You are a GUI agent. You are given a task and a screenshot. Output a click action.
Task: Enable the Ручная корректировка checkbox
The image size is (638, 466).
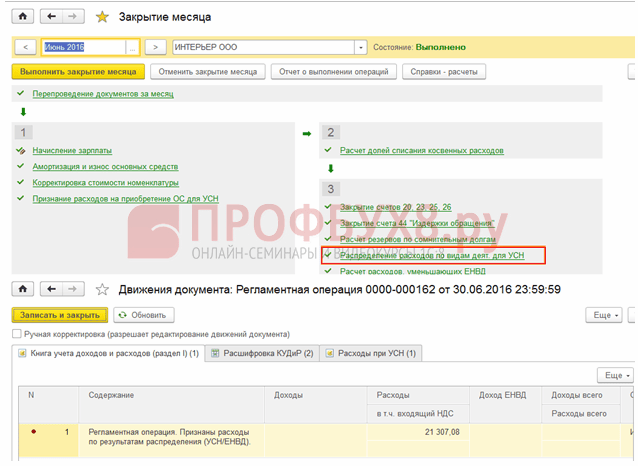17,334
